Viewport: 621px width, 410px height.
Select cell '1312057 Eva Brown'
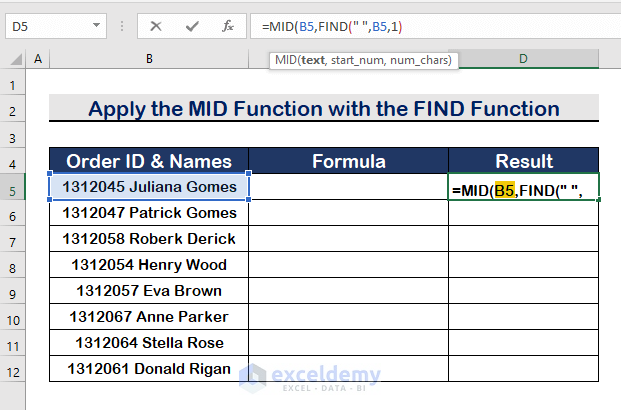click(x=149, y=291)
